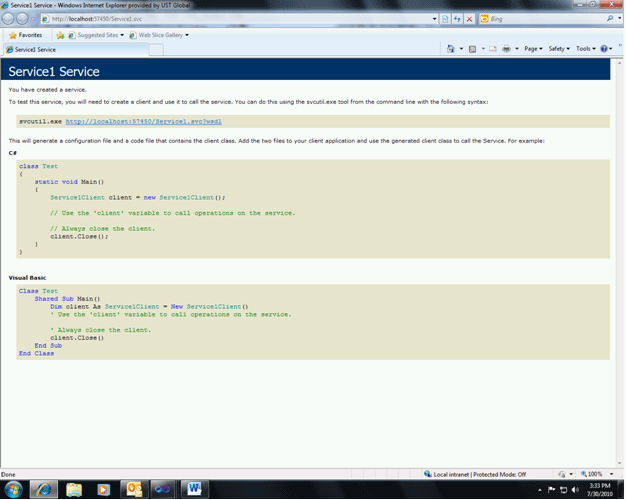Click the blank New Tab button

coord(156,50)
